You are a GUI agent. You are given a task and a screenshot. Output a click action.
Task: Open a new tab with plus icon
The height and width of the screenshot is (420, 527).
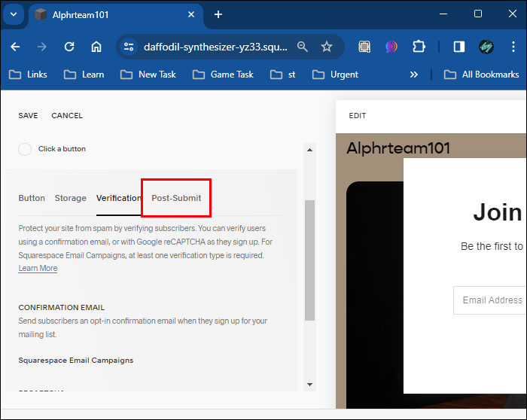click(218, 14)
